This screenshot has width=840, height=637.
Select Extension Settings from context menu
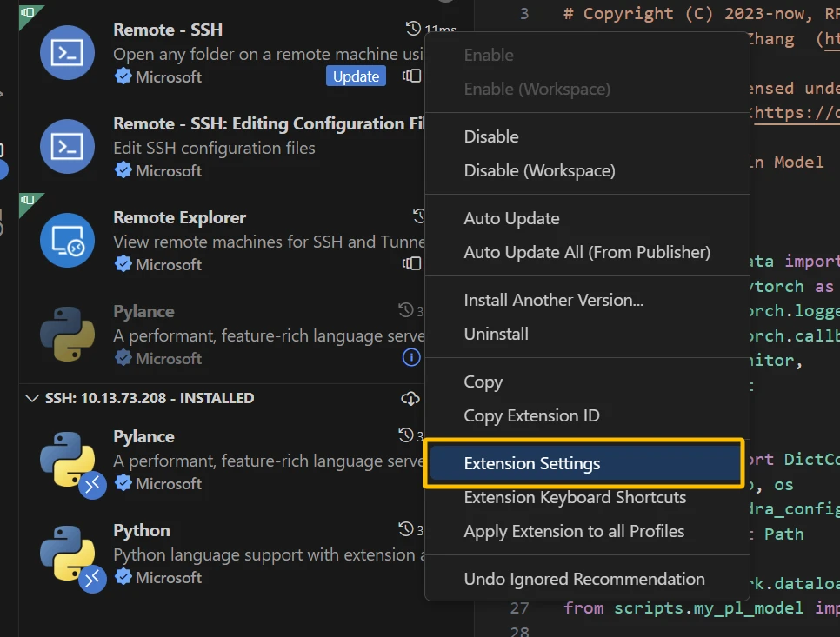[x=532, y=463]
